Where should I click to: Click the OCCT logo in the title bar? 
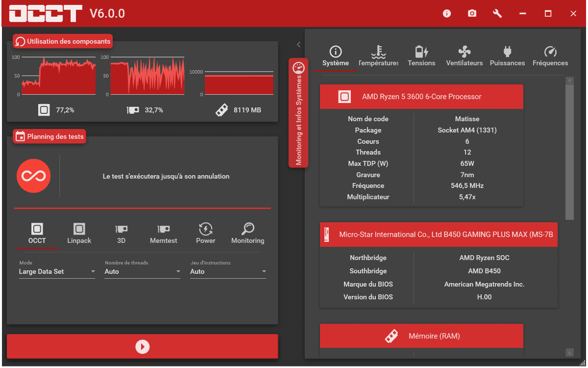pos(46,14)
